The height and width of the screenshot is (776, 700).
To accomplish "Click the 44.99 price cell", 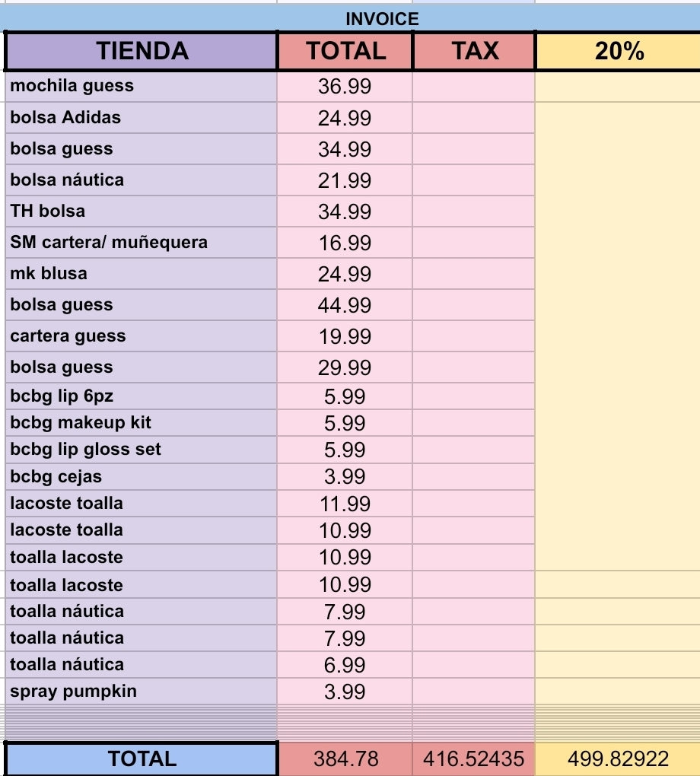I will (x=345, y=305).
